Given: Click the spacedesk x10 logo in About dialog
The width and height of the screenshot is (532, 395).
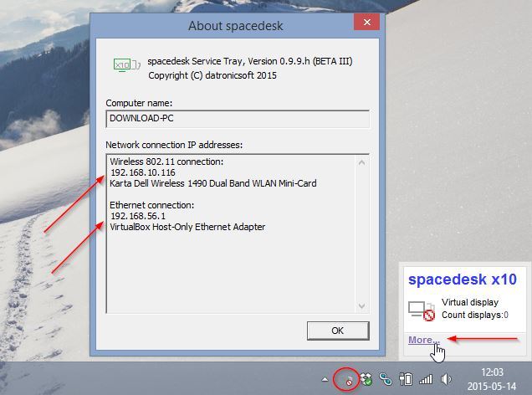Looking at the screenshot, I should click(x=126, y=64).
